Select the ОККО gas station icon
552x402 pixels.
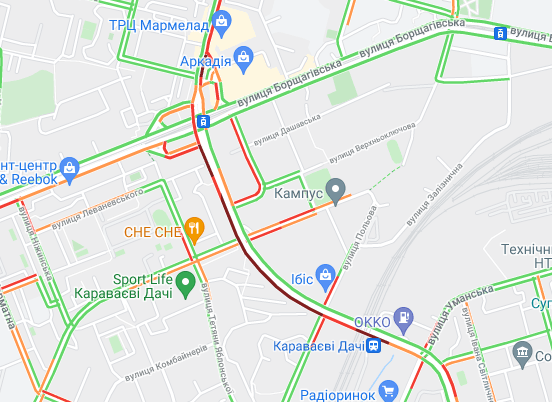[x=403, y=321]
